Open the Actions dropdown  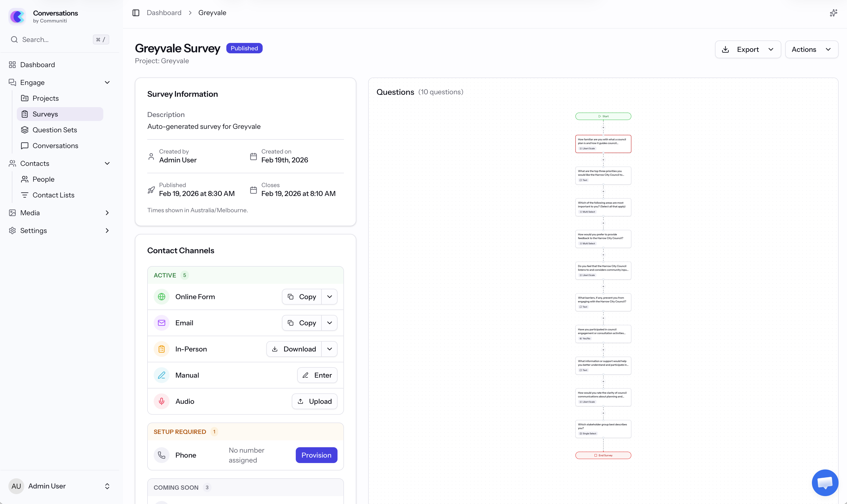click(x=812, y=49)
